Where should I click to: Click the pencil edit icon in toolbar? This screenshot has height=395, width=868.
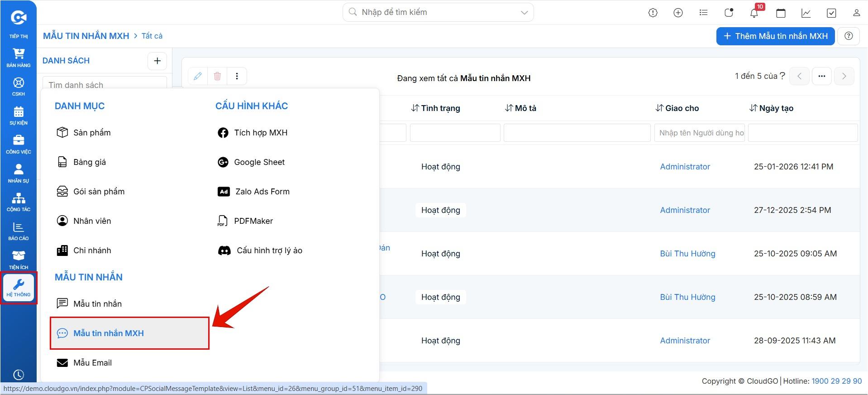coord(198,76)
